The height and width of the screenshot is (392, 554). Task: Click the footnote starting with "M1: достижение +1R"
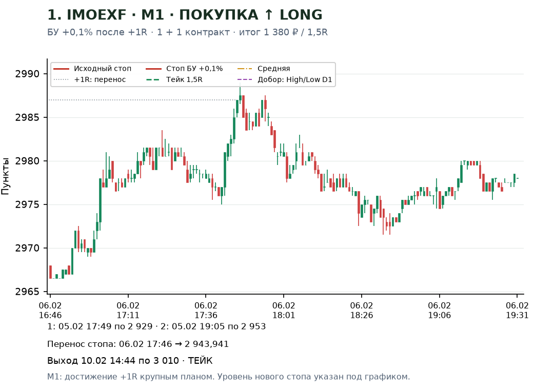pos(229,377)
